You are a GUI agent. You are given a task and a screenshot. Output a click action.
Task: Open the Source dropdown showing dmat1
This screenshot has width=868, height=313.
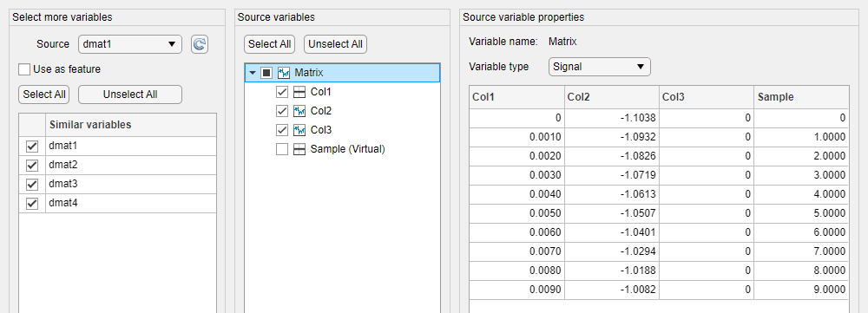[x=130, y=44]
